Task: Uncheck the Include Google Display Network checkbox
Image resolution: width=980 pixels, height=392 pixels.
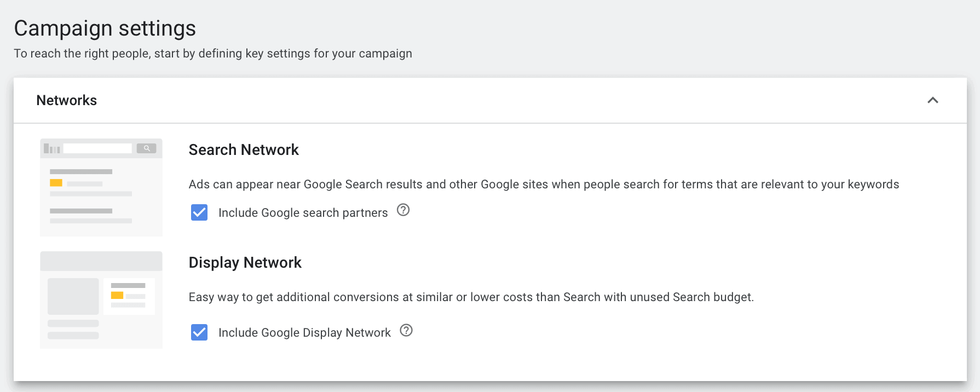Action: click(x=199, y=332)
